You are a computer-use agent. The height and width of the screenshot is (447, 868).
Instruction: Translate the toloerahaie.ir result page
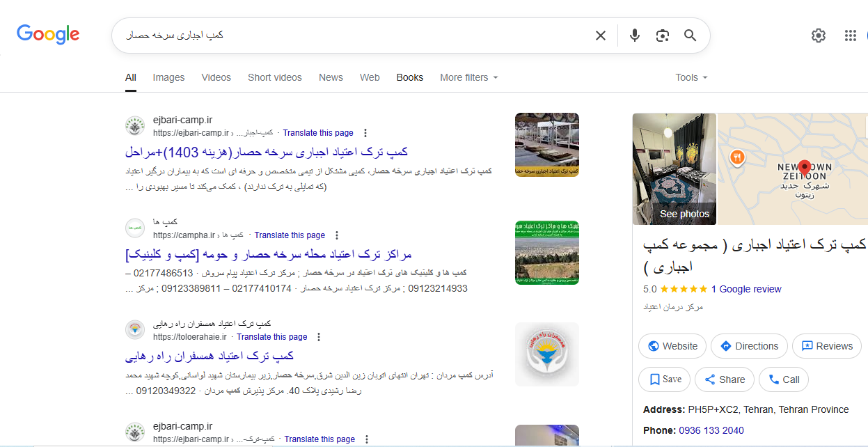(x=271, y=337)
